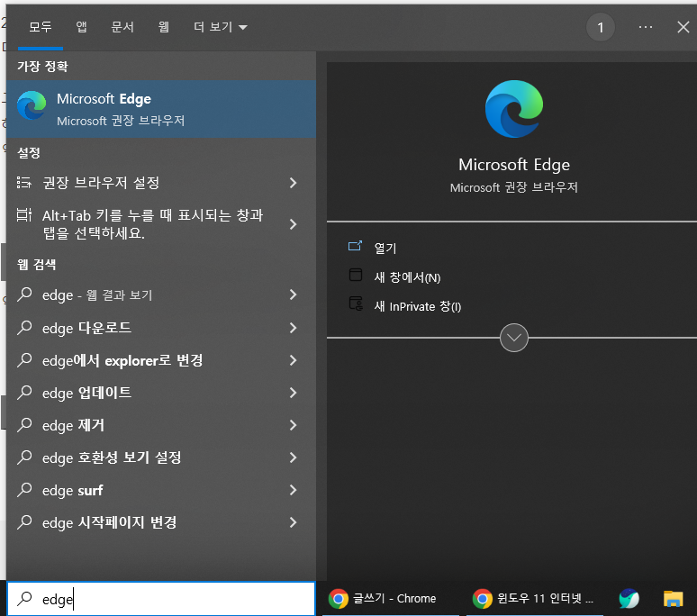Open the Alt+Tab windows setting result

161,224
